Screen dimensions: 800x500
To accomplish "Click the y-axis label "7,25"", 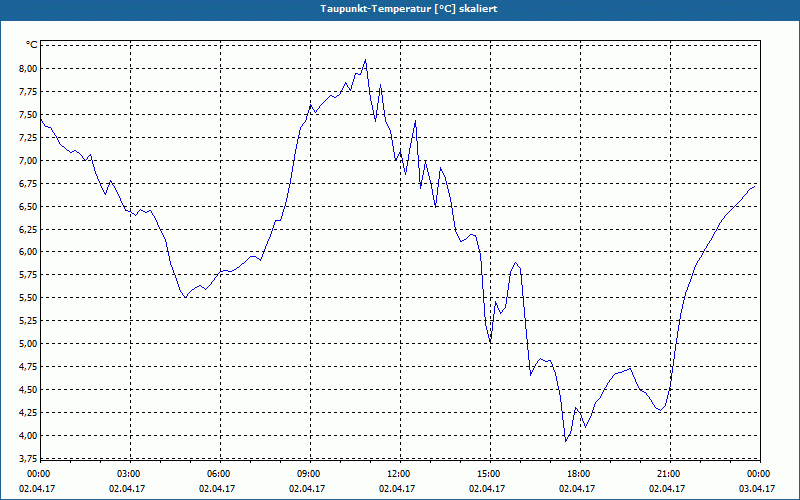I will tap(28, 137).
